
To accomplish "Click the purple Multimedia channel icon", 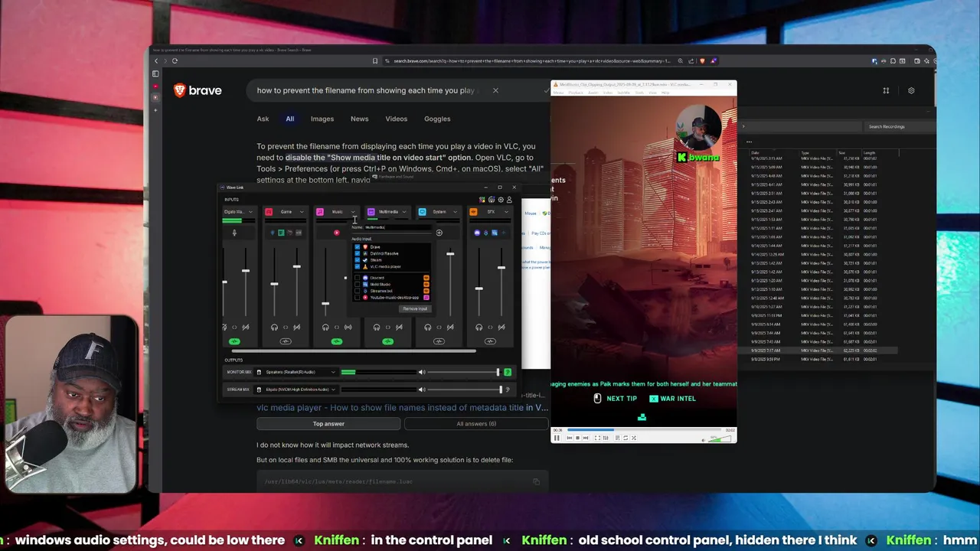I will 371,212.
